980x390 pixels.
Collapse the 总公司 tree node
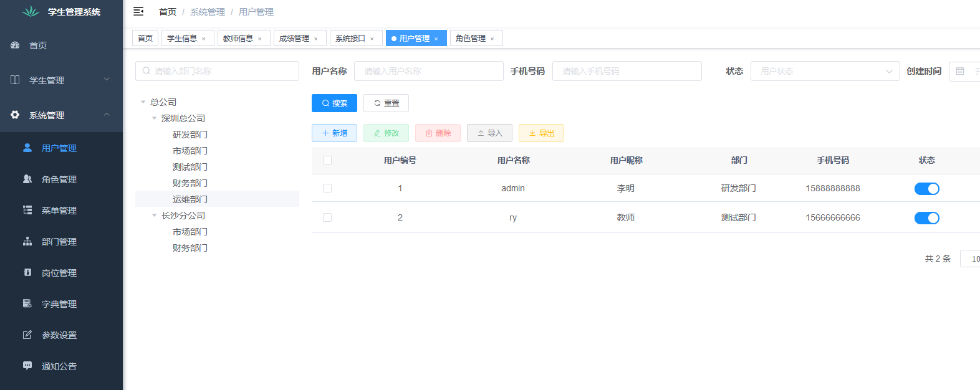pyautogui.click(x=143, y=102)
